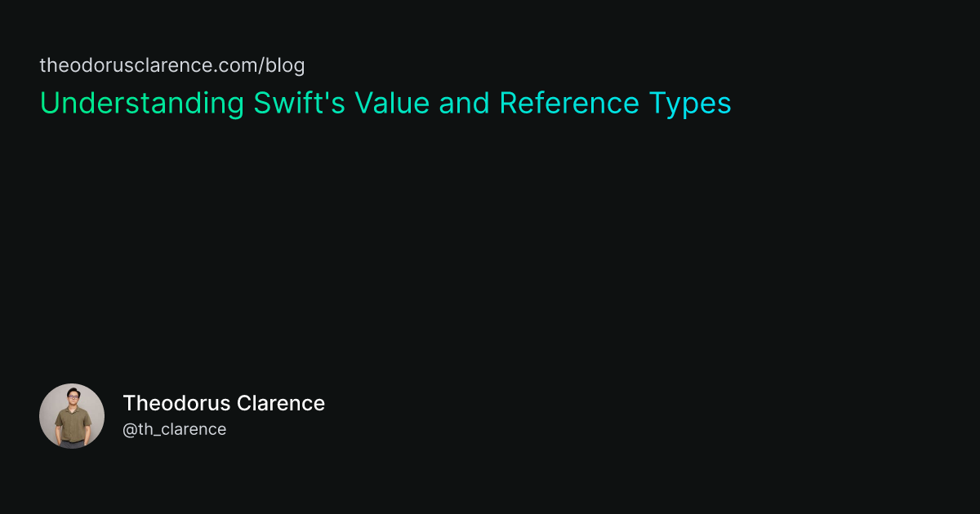Click the "theodorusclarence.com" domain portion
980x514 pixels.
tap(148, 66)
